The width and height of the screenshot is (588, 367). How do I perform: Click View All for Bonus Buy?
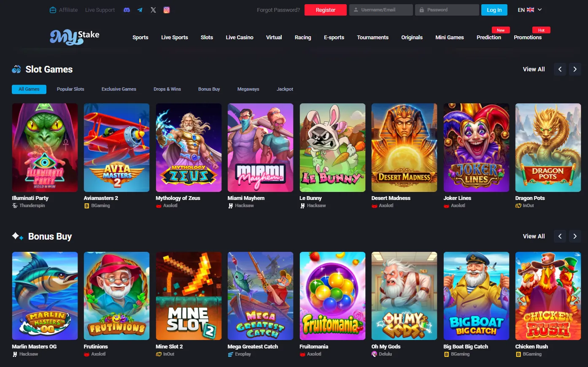(x=534, y=236)
